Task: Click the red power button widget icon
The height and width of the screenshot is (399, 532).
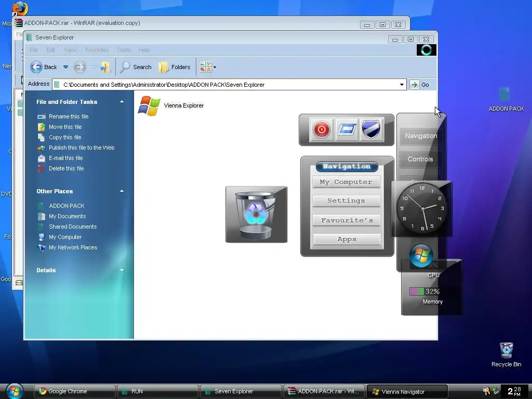Action: coord(321,129)
